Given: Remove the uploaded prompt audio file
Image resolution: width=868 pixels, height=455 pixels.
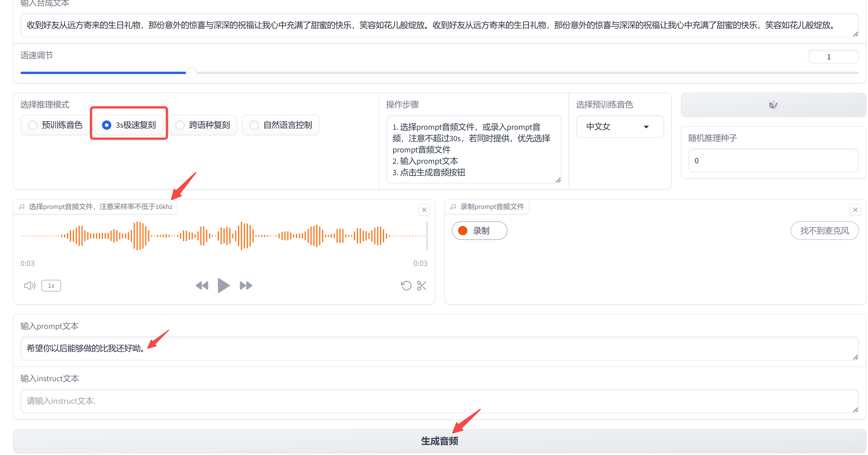Looking at the screenshot, I should pos(424,210).
